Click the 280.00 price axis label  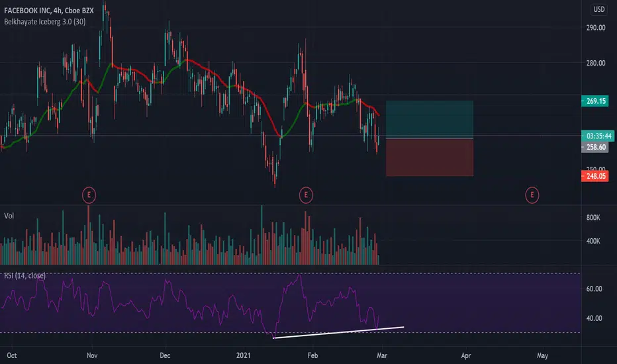tap(595, 63)
